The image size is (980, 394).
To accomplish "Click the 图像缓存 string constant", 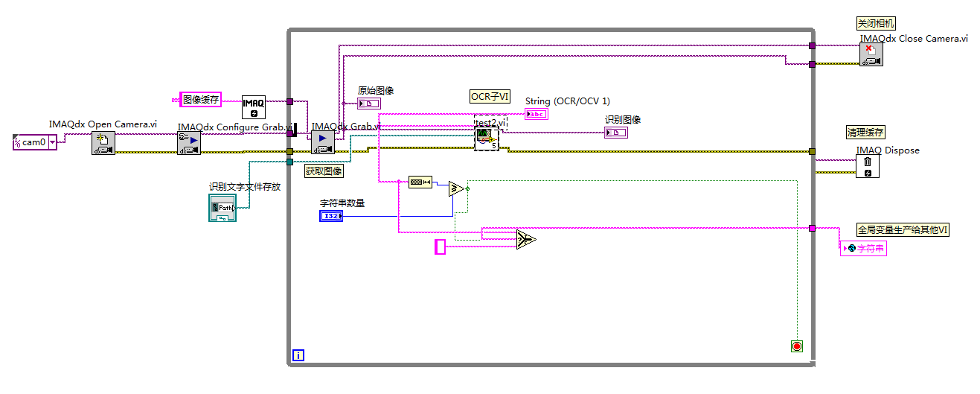I will (x=201, y=99).
